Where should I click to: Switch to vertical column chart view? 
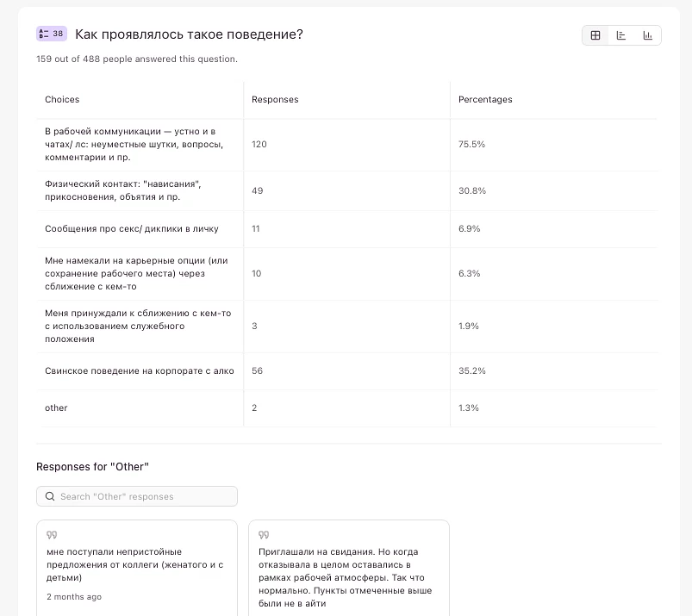click(x=647, y=35)
